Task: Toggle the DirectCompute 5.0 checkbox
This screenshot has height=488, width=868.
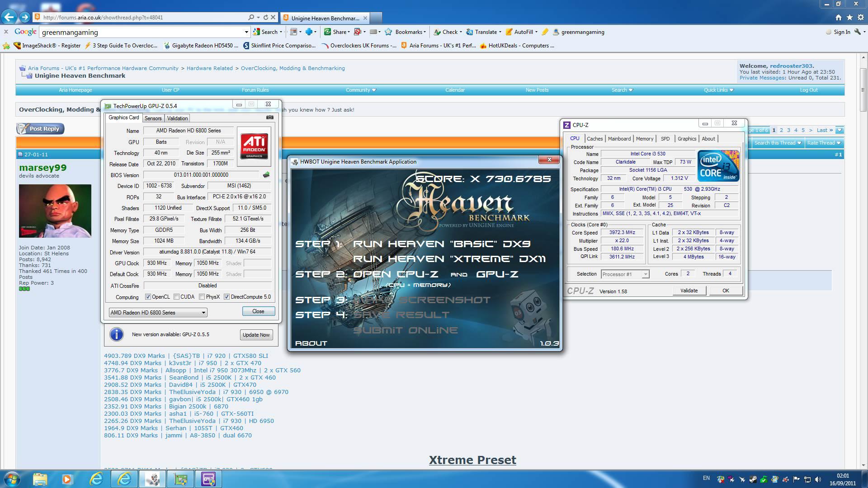Action: coord(227,297)
